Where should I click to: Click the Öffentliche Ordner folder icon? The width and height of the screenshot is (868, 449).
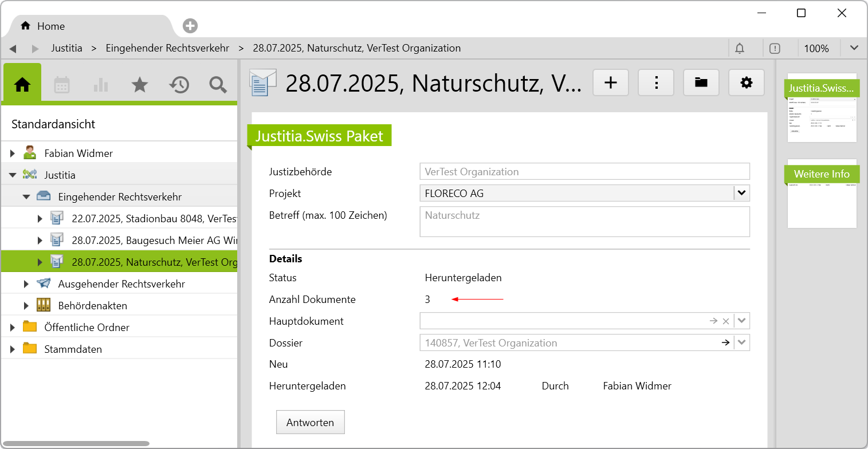(x=30, y=327)
